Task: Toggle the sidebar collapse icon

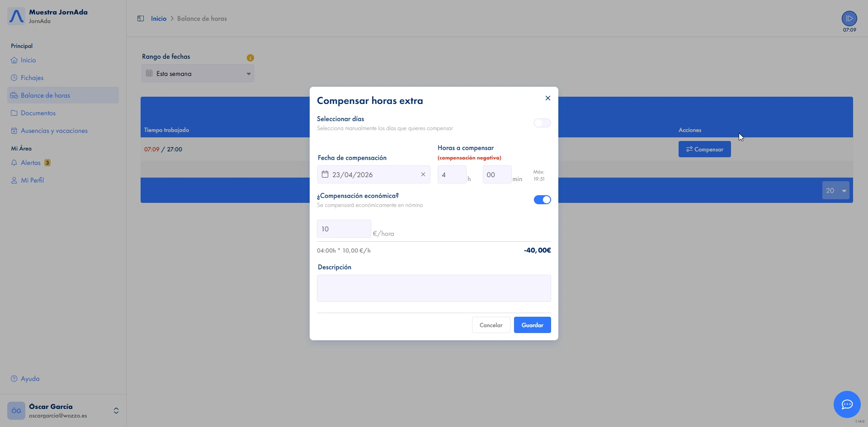Action: pos(141,19)
